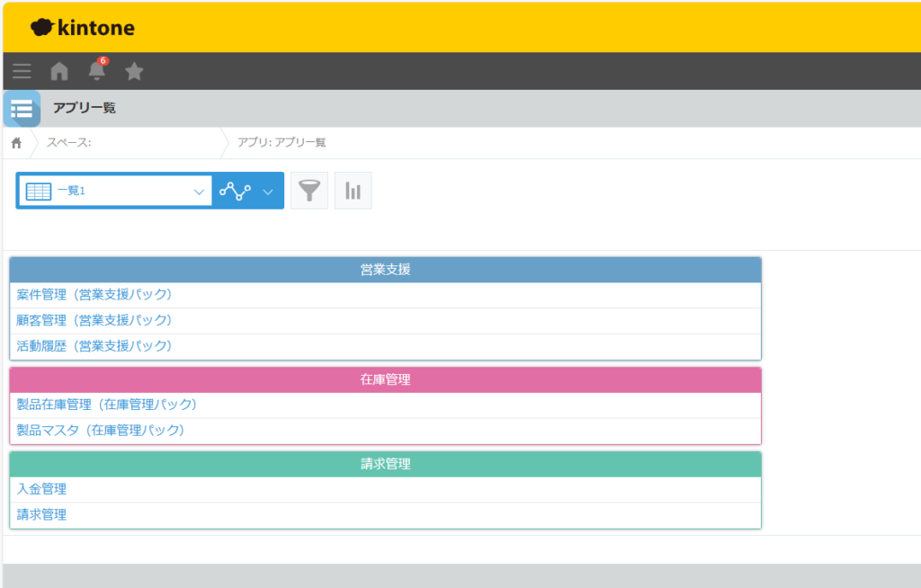
Task: Click the small home breadcrumb icon
Action: (16, 143)
